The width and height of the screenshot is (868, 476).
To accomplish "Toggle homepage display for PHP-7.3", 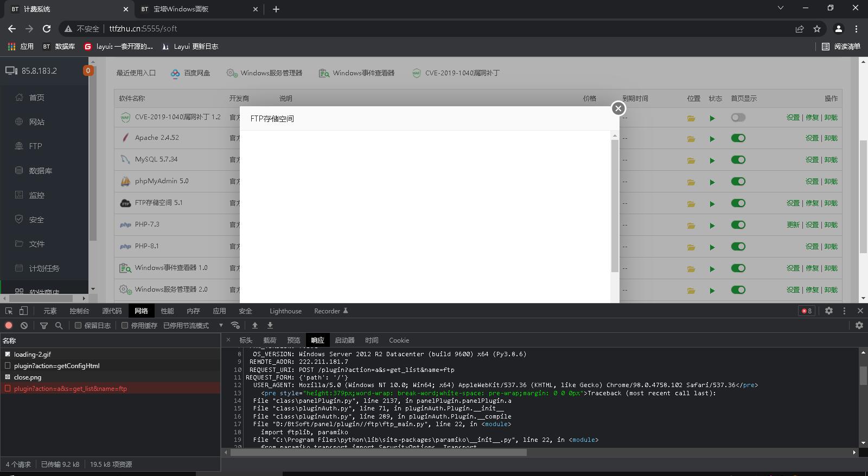I will [738, 224].
